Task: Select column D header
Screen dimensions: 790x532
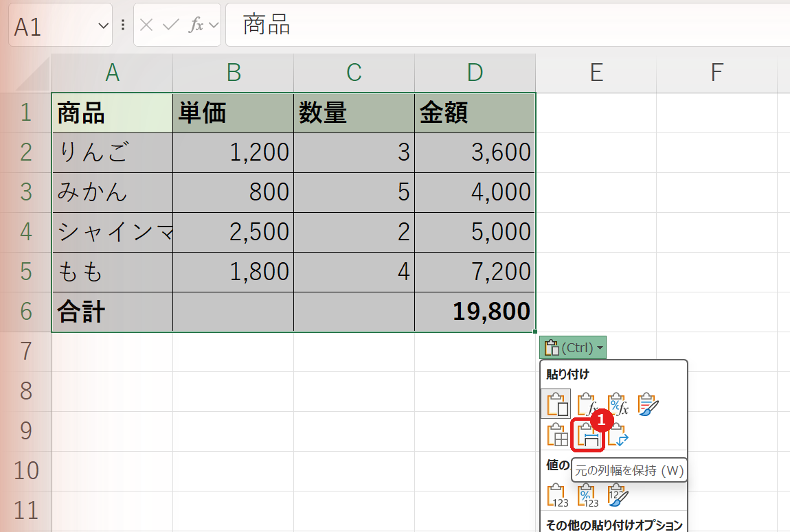Action: click(x=475, y=73)
